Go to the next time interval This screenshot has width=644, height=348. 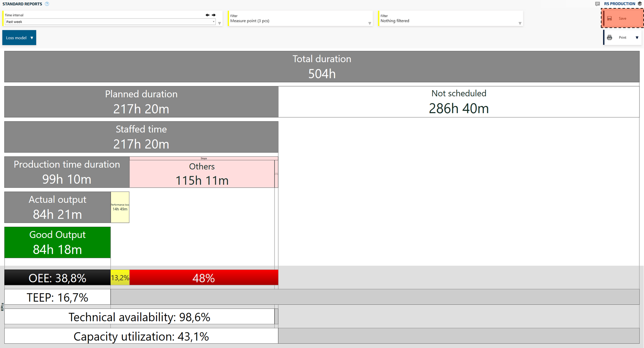tap(214, 15)
